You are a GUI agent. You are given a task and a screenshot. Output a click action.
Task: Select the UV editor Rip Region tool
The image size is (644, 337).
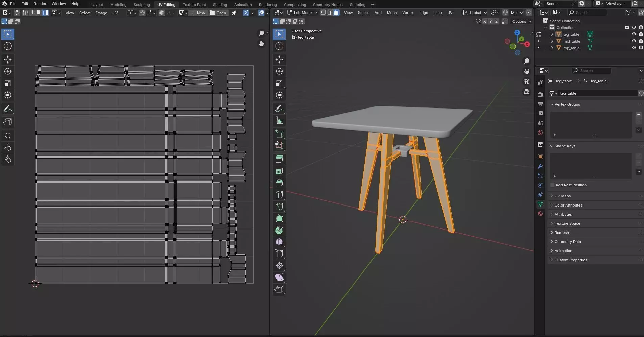pos(8,122)
